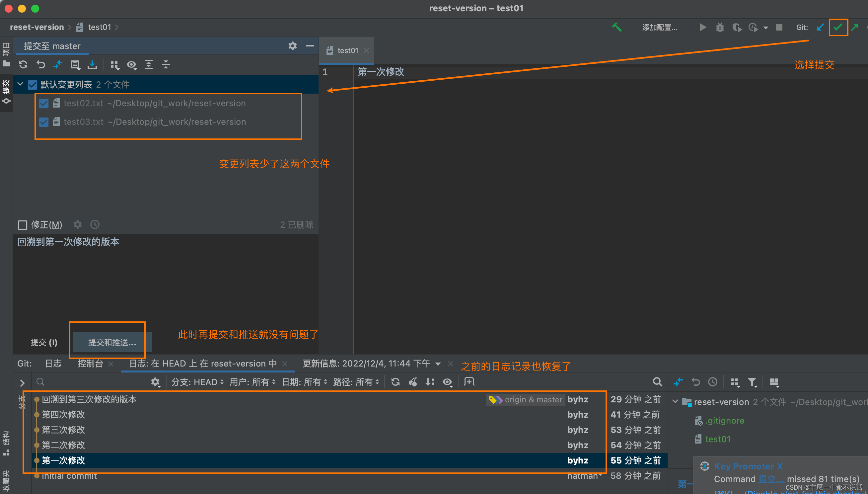Click the filter icon in commit details toolbar

[753, 382]
